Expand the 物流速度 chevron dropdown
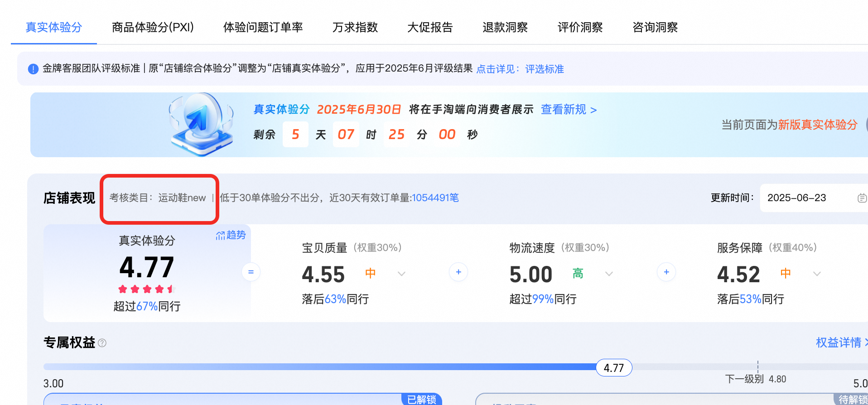Screen dimensions: 868x405 pos(609,274)
